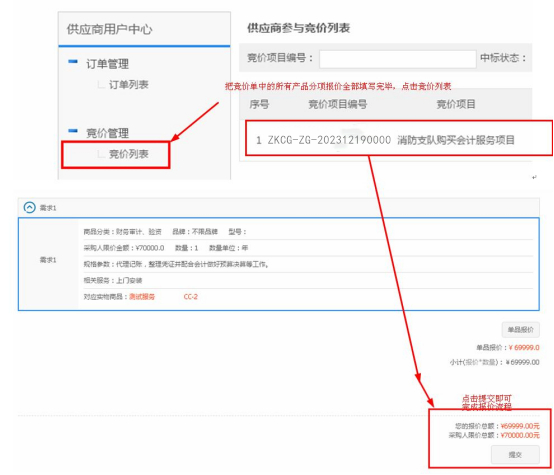
Task: Open 竞价列表 in the sidebar
Action: pyautogui.click(x=129, y=154)
